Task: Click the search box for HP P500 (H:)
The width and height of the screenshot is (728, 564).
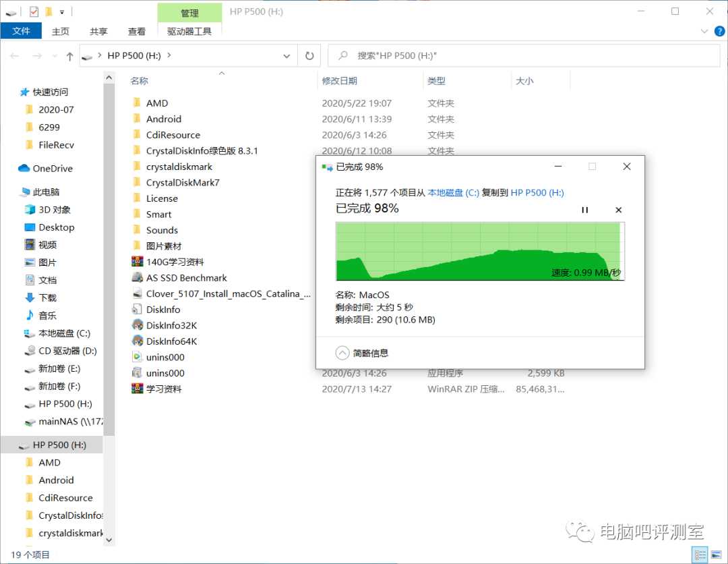Action: [524, 56]
